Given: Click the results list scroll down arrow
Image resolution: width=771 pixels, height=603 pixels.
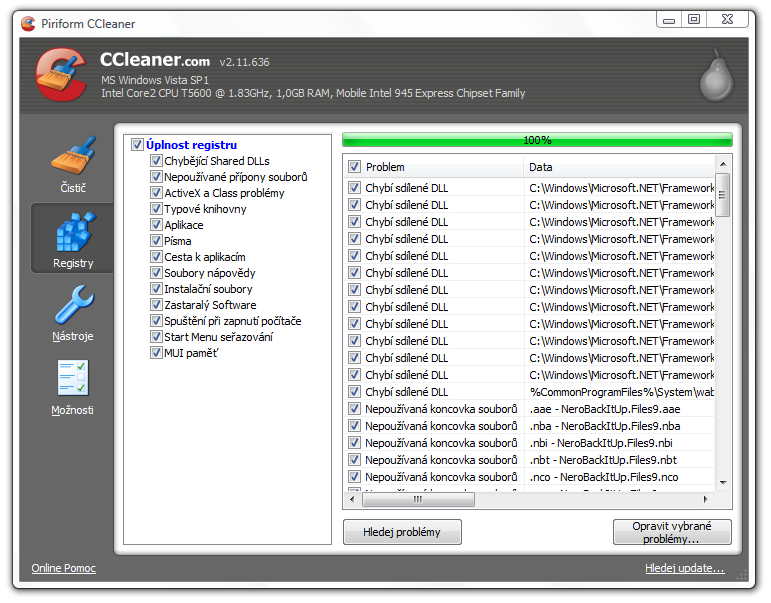Looking at the screenshot, I should coord(723,482).
